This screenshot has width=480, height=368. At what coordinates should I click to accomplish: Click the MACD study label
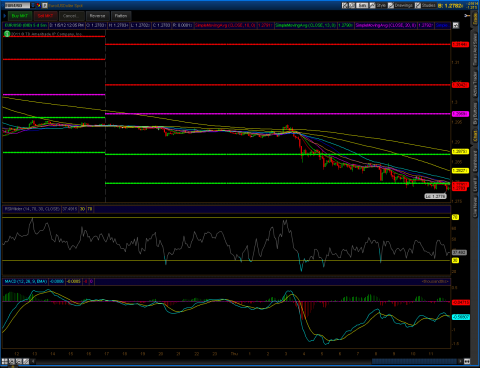[25, 281]
